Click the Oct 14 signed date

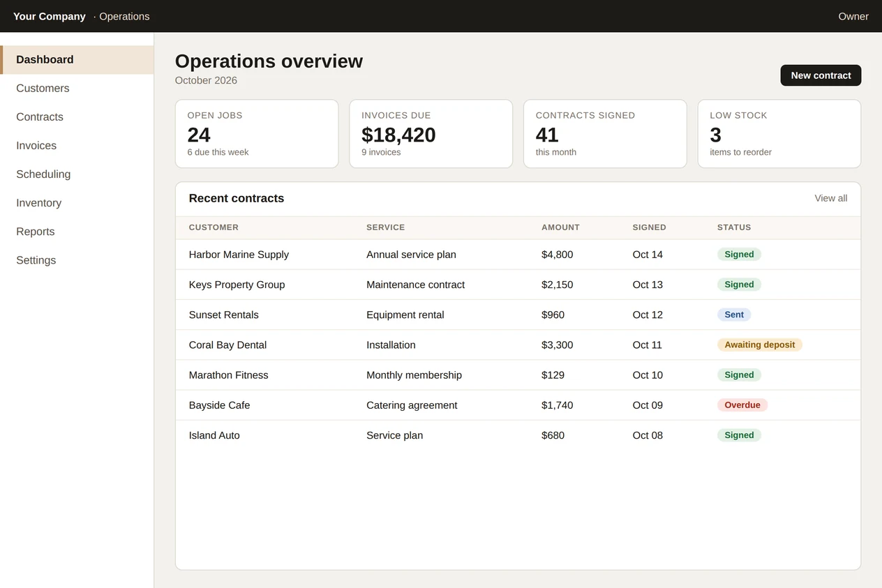click(648, 255)
